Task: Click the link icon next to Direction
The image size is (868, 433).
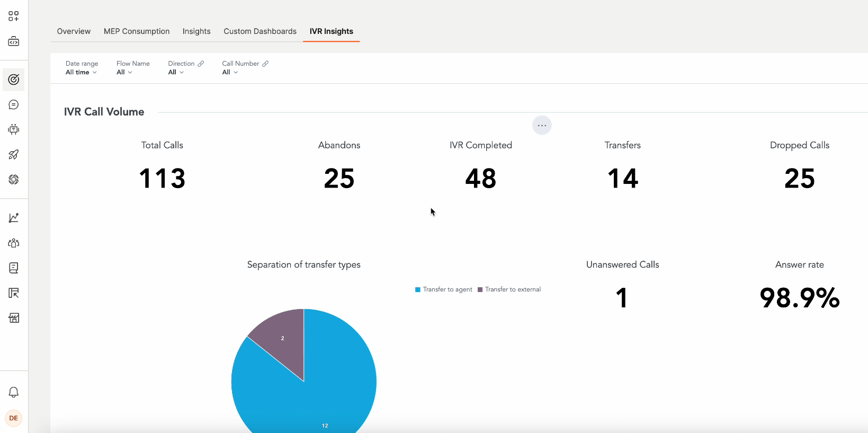Action: tap(201, 64)
